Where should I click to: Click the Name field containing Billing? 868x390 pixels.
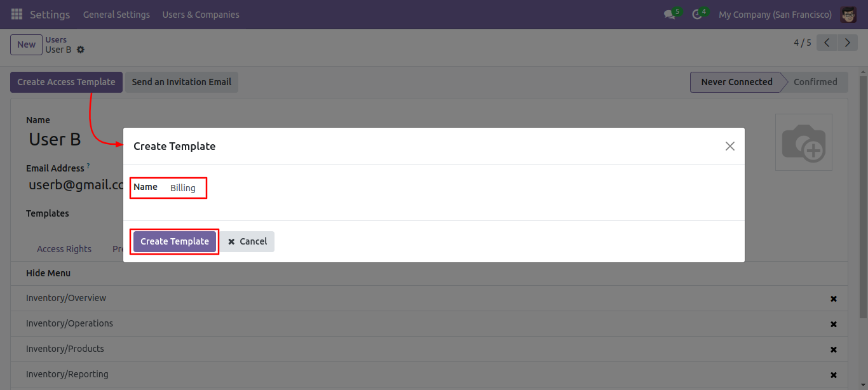tap(183, 188)
